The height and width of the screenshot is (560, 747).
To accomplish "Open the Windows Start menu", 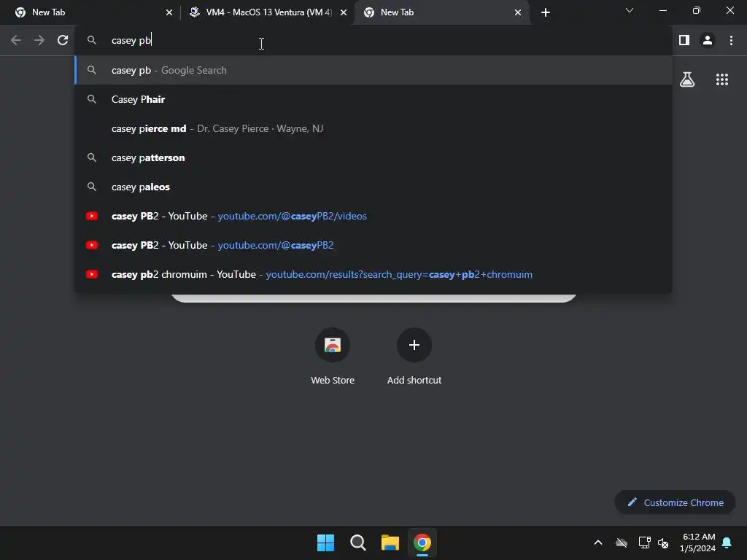I will click(x=326, y=542).
